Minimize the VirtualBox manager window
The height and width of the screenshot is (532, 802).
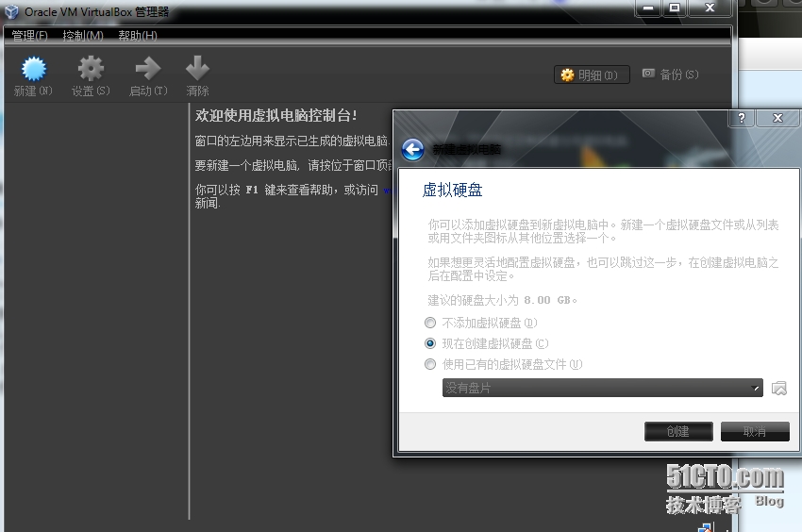point(648,8)
